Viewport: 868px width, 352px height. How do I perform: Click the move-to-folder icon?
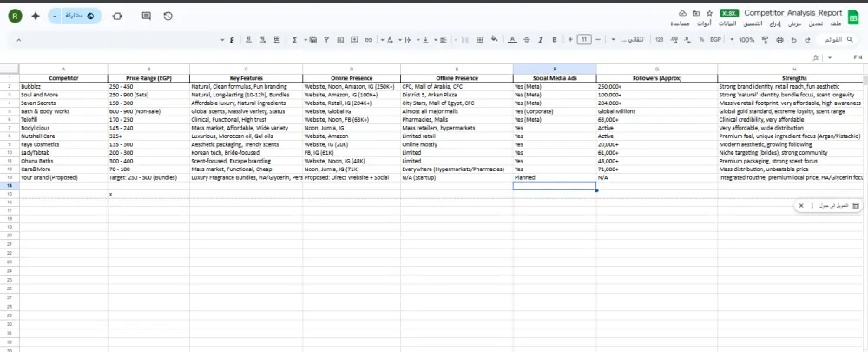(696, 13)
